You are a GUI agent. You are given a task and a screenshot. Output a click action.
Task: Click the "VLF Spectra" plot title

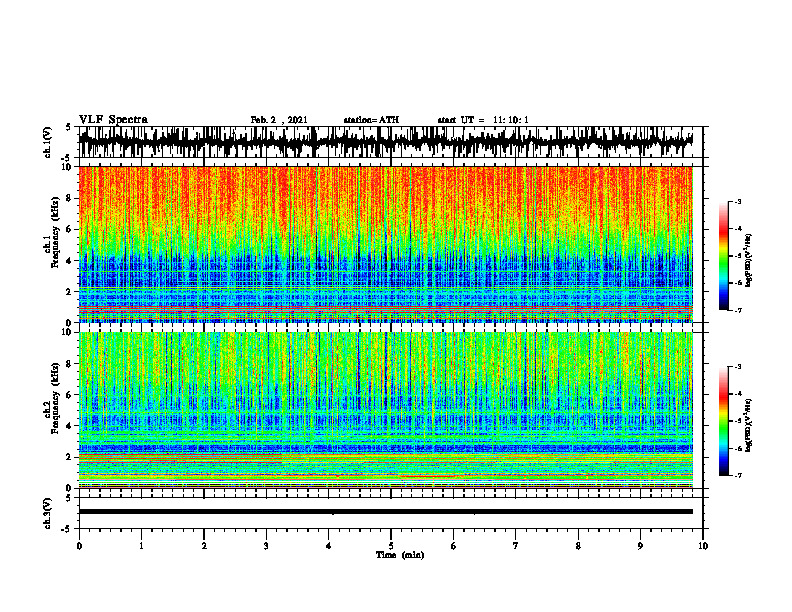point(113,119)
